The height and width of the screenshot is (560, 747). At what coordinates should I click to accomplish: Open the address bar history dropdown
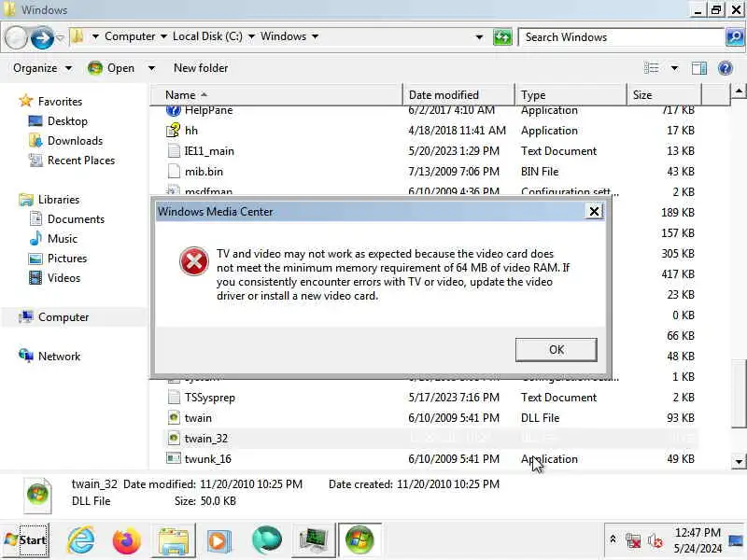[479, 36]
